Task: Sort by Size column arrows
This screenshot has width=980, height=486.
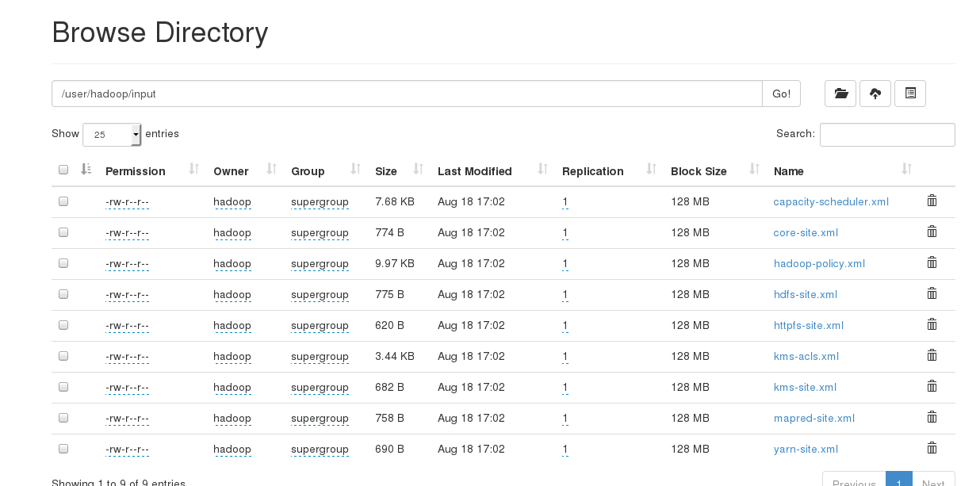Action: pos(418,169)
